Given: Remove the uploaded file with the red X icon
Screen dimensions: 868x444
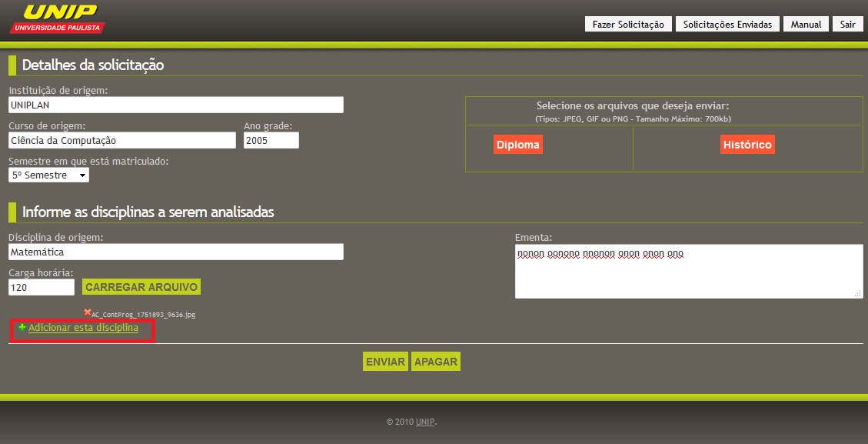Looking at the screenshot, I should pos(88,312).
